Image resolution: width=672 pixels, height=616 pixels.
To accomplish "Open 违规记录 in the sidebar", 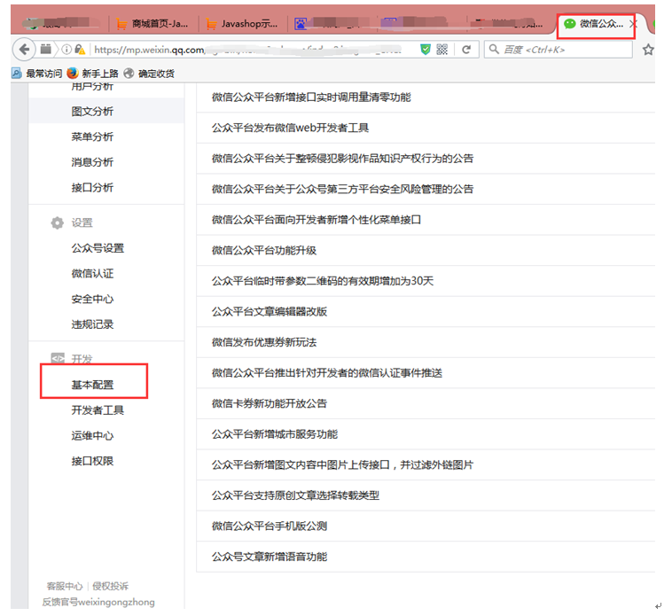I will (92, 324).
